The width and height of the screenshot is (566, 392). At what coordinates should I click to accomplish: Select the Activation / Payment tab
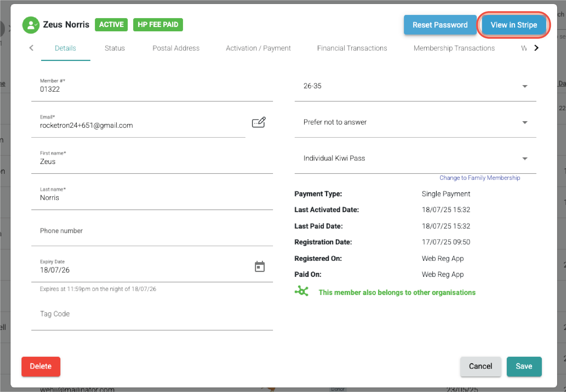[x=258, y=48]
